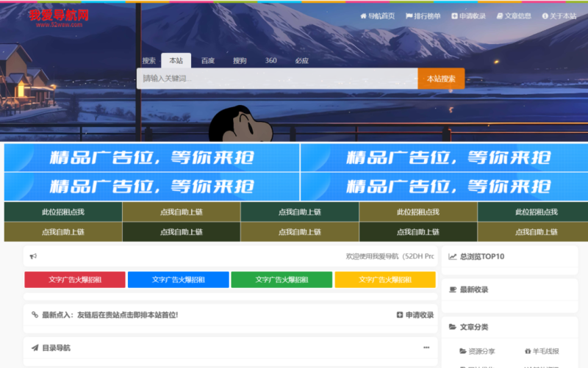Click the www.52wsw.com address under the logo
This screenshot has width=588, height=368.
(59, 25)
